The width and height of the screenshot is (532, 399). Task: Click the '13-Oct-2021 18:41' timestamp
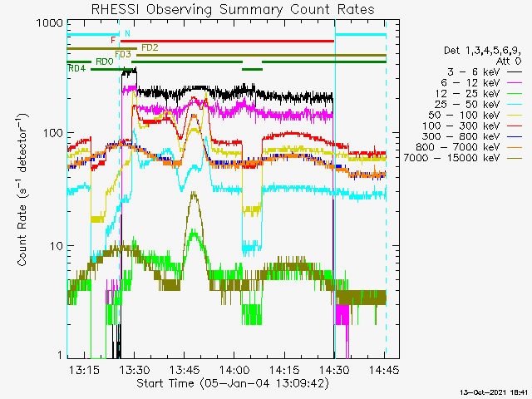[x=494, y=392]
